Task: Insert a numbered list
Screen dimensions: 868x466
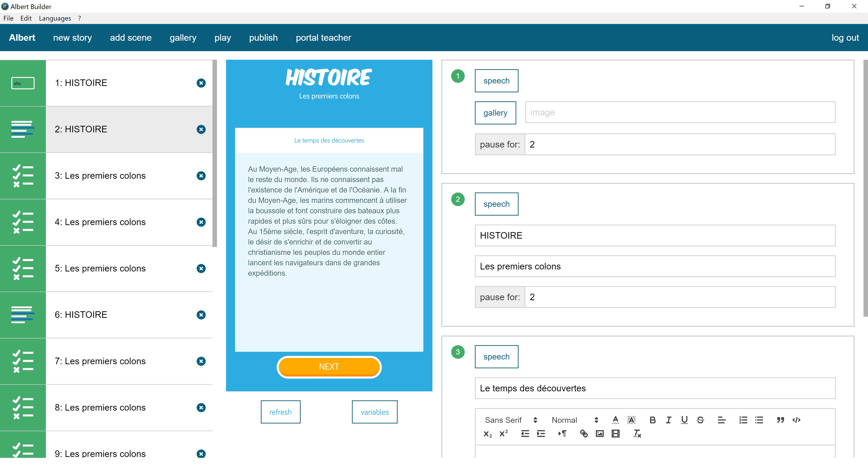Action: tap(743, 420)
